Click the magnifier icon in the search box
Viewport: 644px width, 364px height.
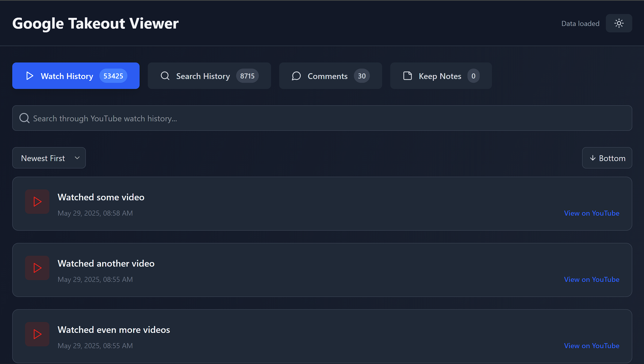(x=24, y=118)
